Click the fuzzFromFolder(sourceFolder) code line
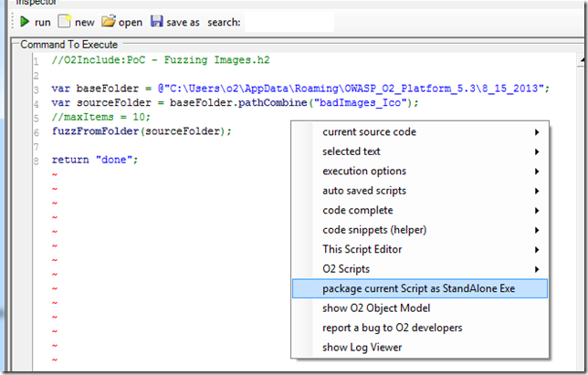Screen dimensions: 588x375 (142, 131)
